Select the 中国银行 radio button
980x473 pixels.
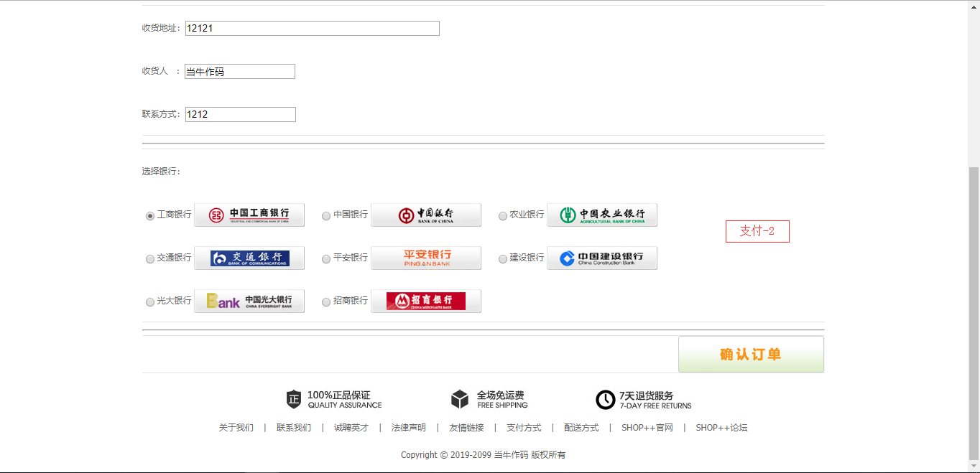[326, 216]
